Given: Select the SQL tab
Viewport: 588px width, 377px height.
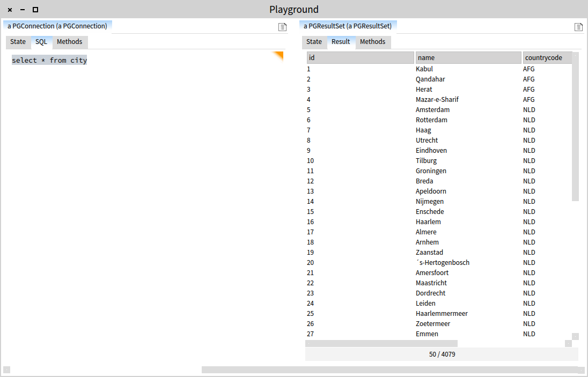Looking at the screenshot, I should coord(41,42).
